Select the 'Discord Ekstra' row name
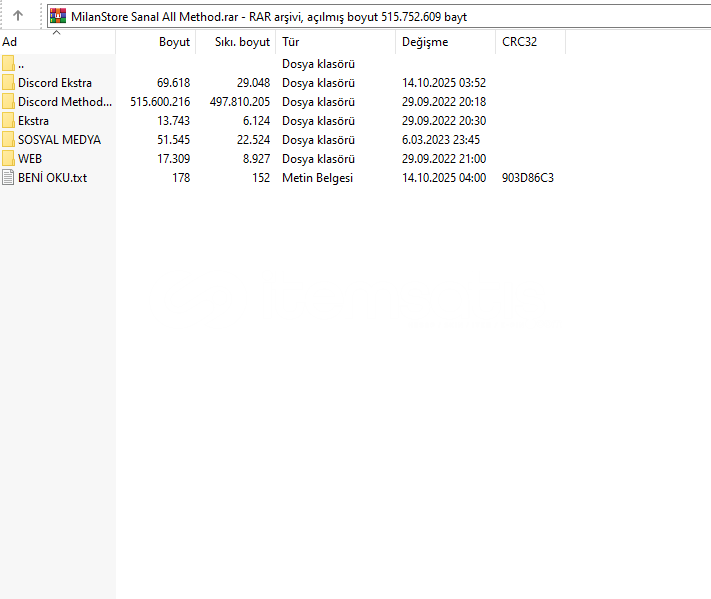The width and height of the screenshot is (711, 599). pos(55,83)
